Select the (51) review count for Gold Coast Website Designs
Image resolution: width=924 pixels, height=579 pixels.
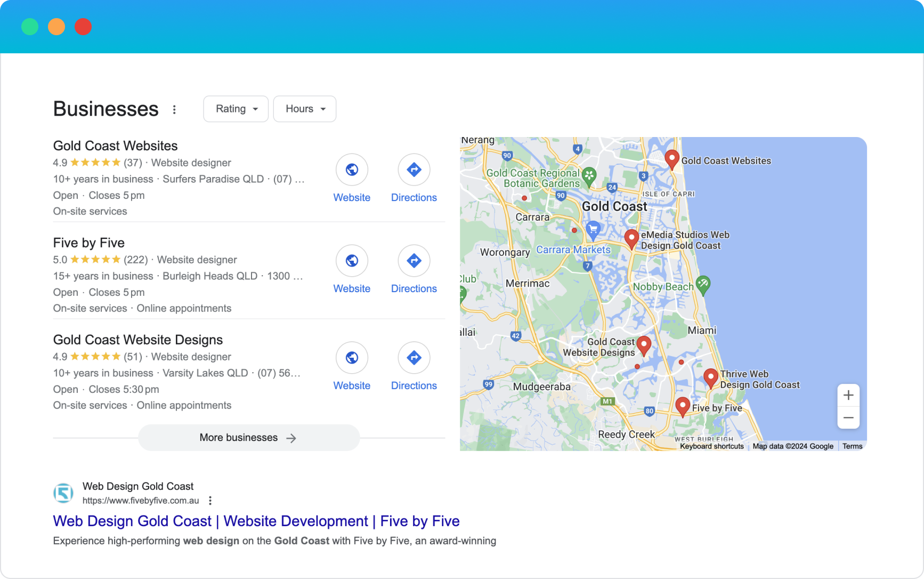coord(133,357)
